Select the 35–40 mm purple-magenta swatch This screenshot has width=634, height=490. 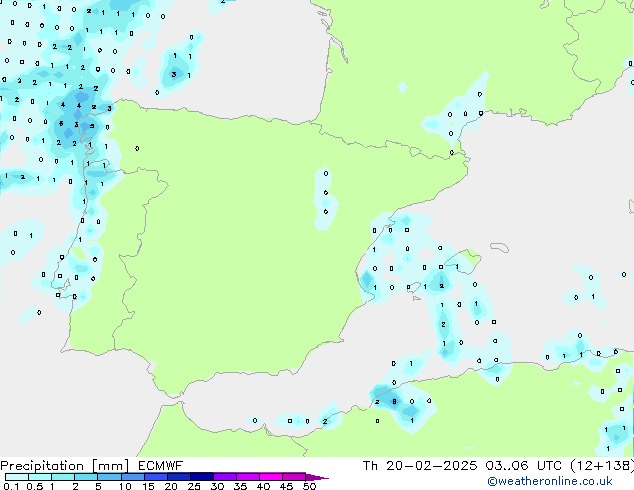tap(247, 477)
